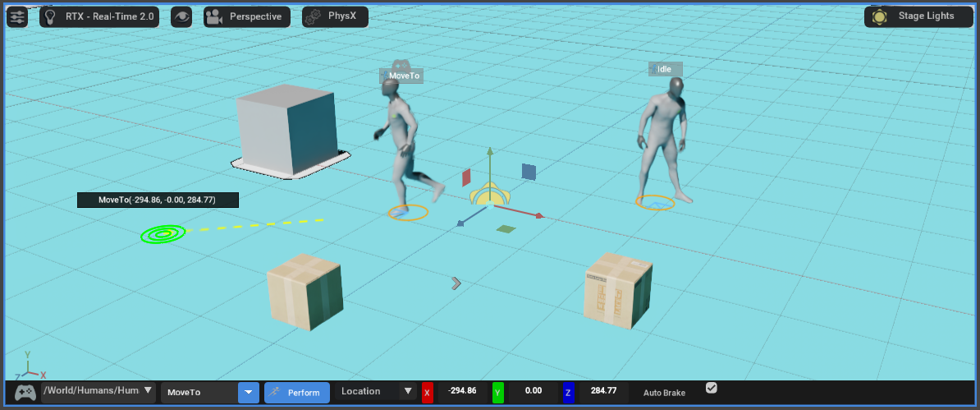This screenshot has width=980, height=410.
Task: Click the MoveTo command text field
Action: (200, 393)
